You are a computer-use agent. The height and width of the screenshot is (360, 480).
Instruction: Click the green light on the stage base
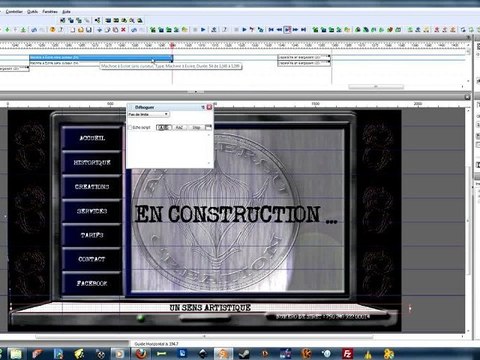pyautogui.click(x=141, y=318)
